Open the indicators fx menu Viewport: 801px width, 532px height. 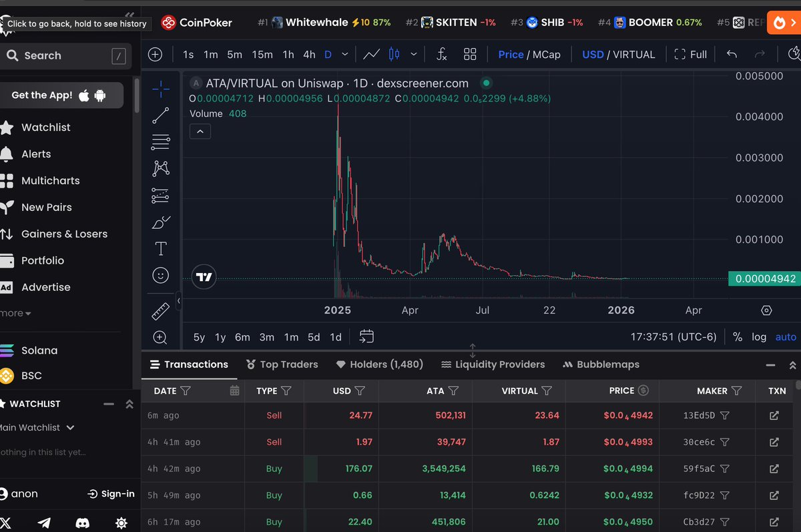pyautogui.click(x=442, y=54)
